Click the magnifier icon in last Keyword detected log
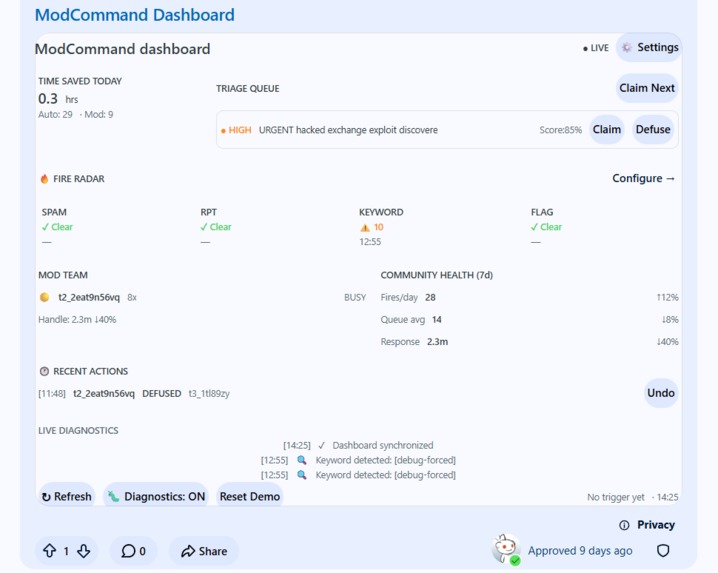 (x=301, y=475)
